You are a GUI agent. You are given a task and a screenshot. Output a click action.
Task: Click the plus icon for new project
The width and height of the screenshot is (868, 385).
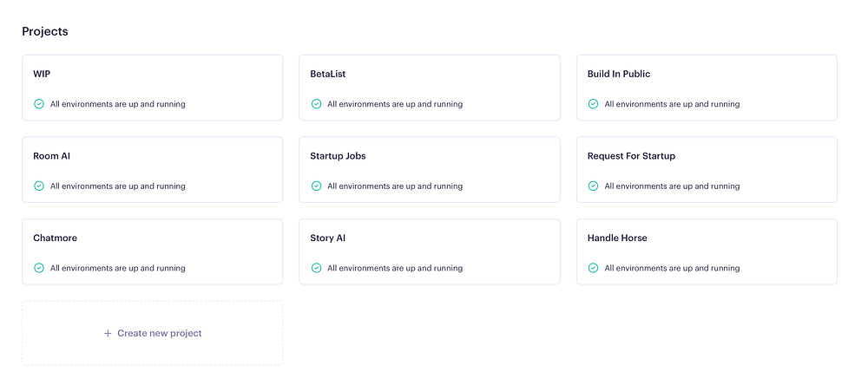pos(108,333)
